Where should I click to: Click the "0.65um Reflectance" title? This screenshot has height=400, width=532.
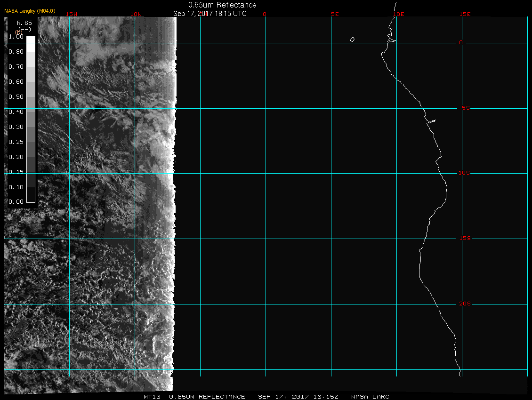(222, 5)
